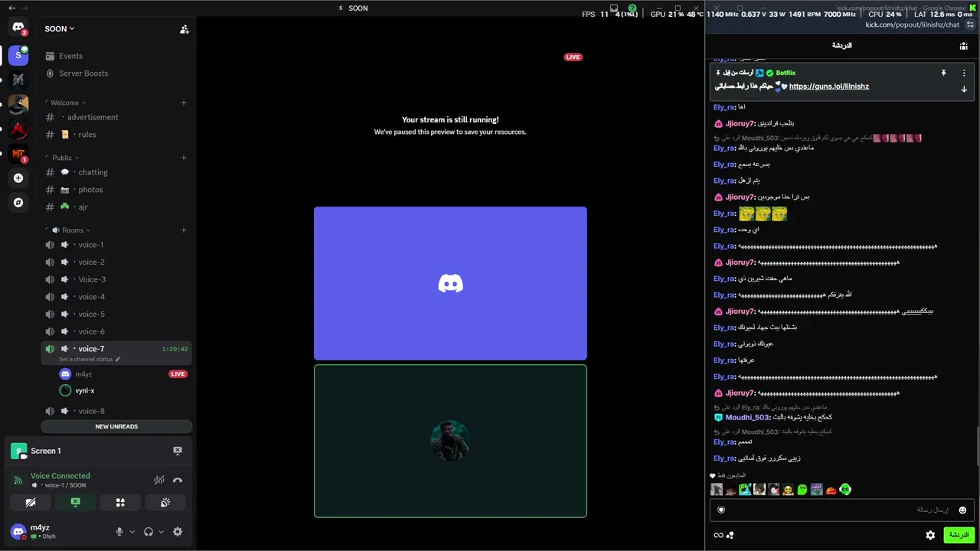Join the voice-2 channel

(116, 262)
